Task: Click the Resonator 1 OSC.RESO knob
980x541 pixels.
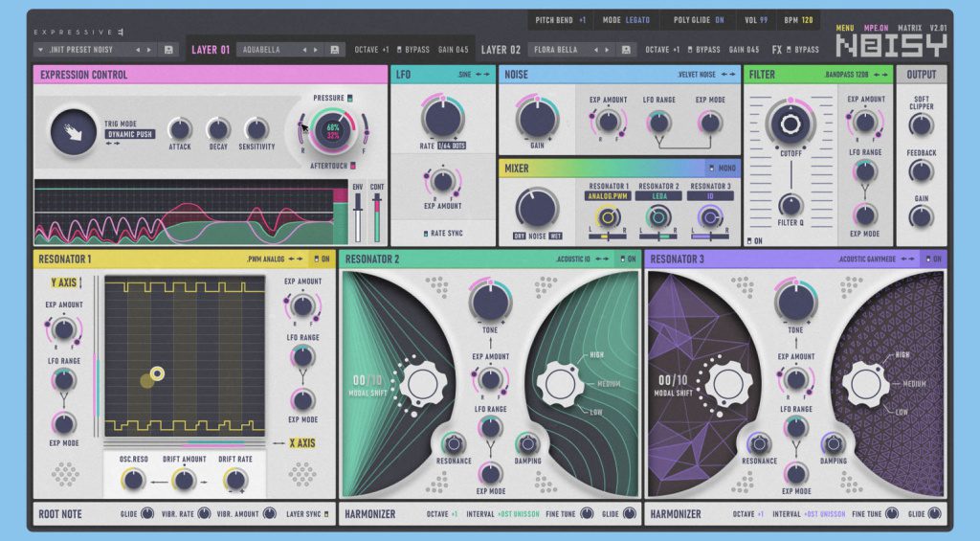Action: click(x=133, y=481)
